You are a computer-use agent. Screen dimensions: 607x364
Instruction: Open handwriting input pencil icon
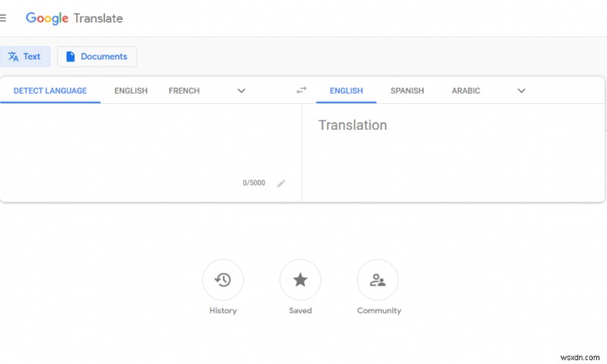point(281,183)
